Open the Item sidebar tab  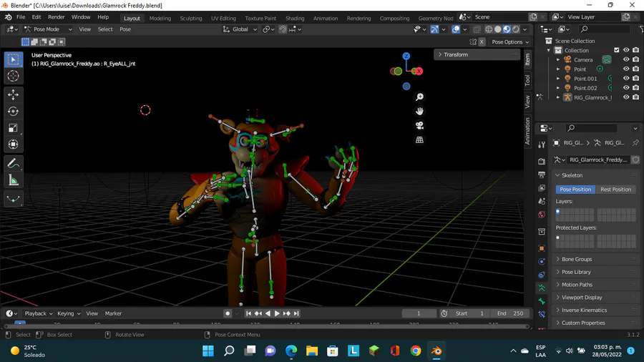528,59
